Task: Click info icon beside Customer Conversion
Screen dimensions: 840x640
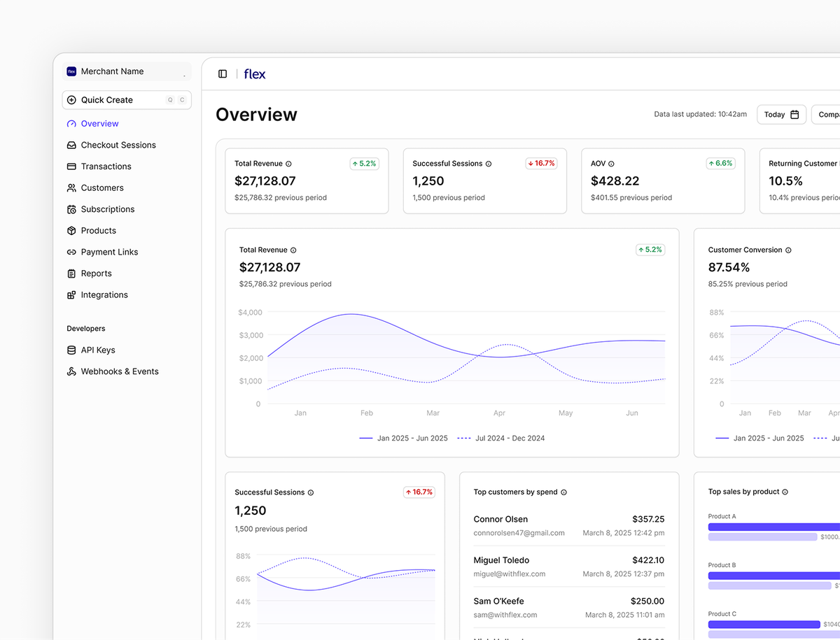Action: (788, 250)
